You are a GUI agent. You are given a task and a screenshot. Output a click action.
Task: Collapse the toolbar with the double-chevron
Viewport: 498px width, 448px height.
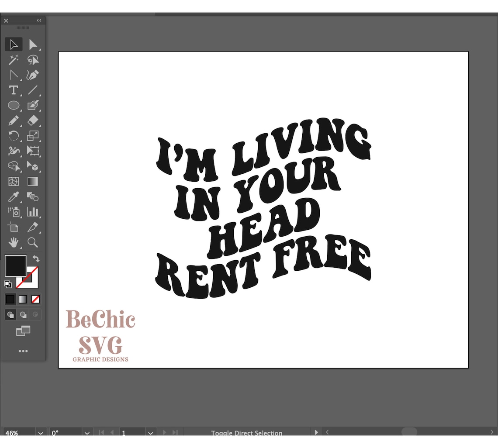tap(39, 20)
